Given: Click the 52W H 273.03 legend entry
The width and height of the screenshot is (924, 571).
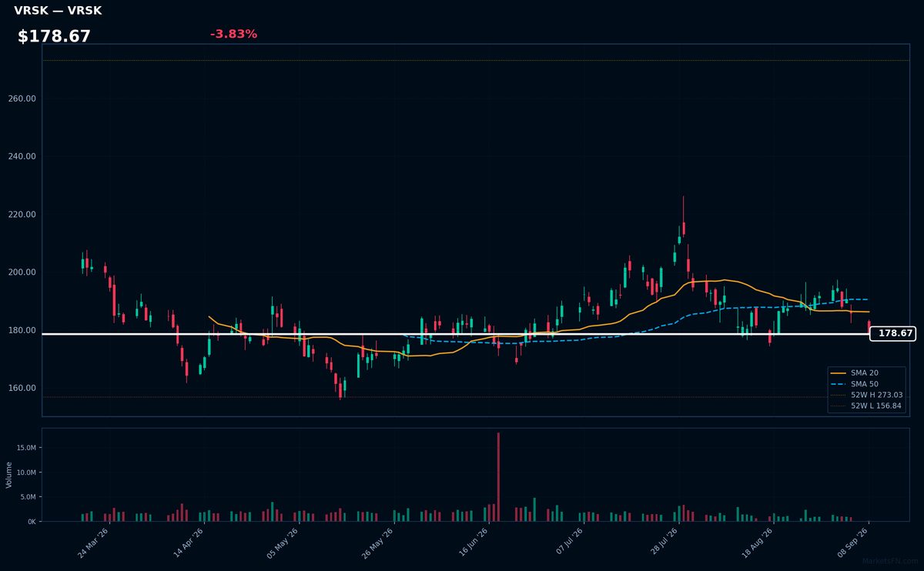Looking at the screenshot, I should 866,394.
